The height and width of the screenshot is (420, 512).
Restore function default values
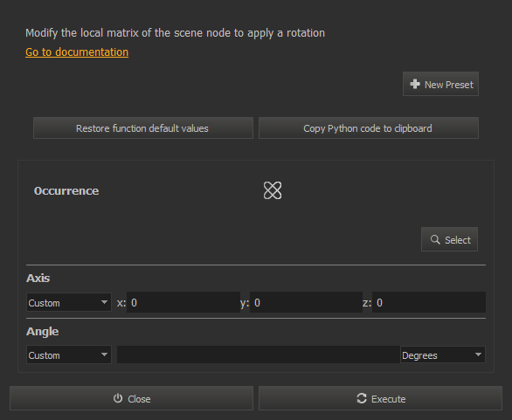tap(143, 128)
